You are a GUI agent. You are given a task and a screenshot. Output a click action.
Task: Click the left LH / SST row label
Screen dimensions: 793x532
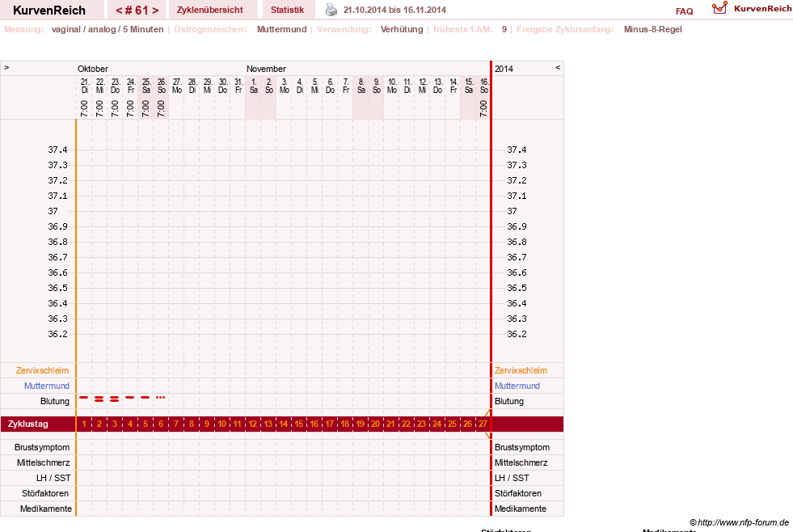click(53, 479)
